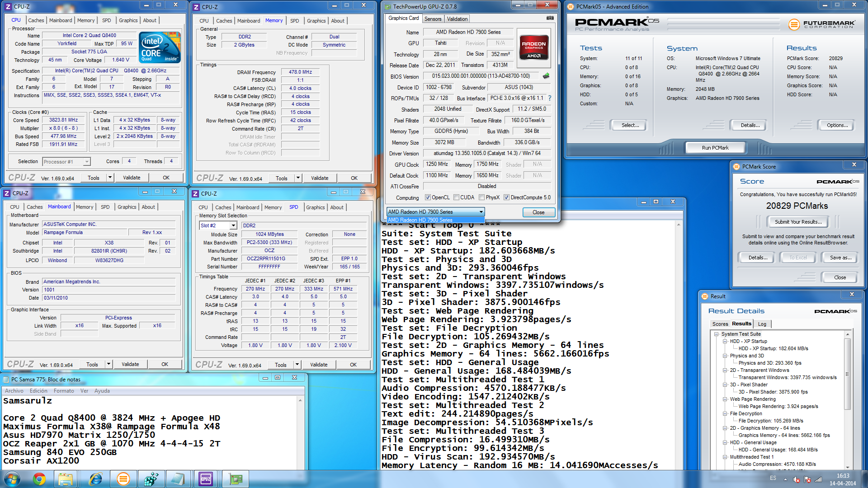868x488 pixels.
Task: Toggle the OpenCL checkbox in GPU-Z
Action: pos(428,197)
